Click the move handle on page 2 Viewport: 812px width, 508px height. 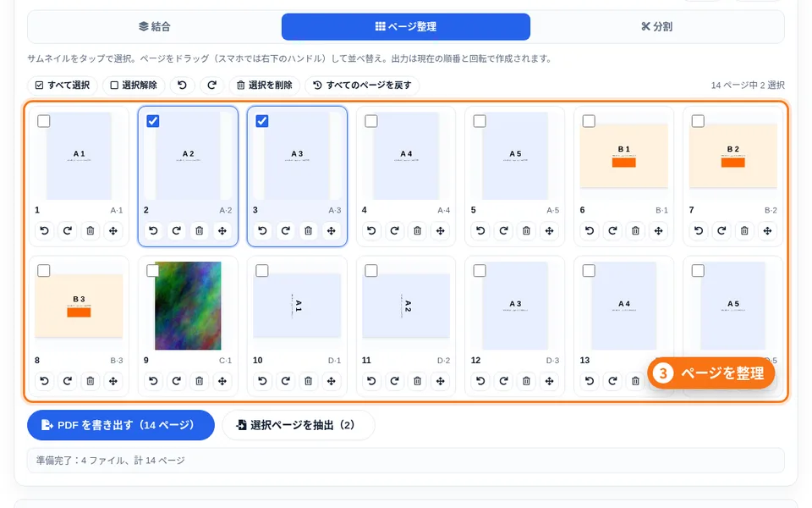pos(222,230)
